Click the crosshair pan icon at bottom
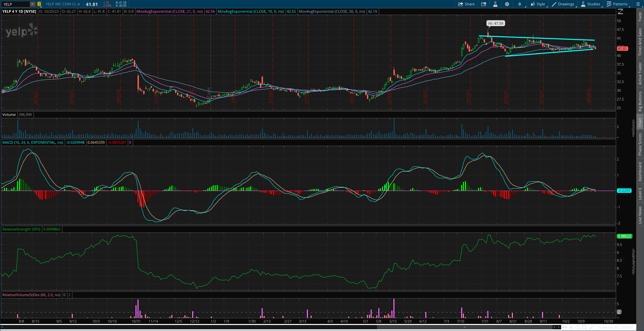The width and height of the screenshot is (644, 331). (x=571, y=327)
